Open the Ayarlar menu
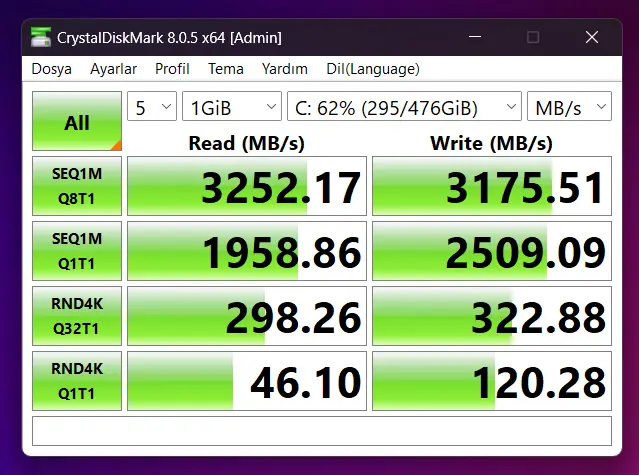 113,69
